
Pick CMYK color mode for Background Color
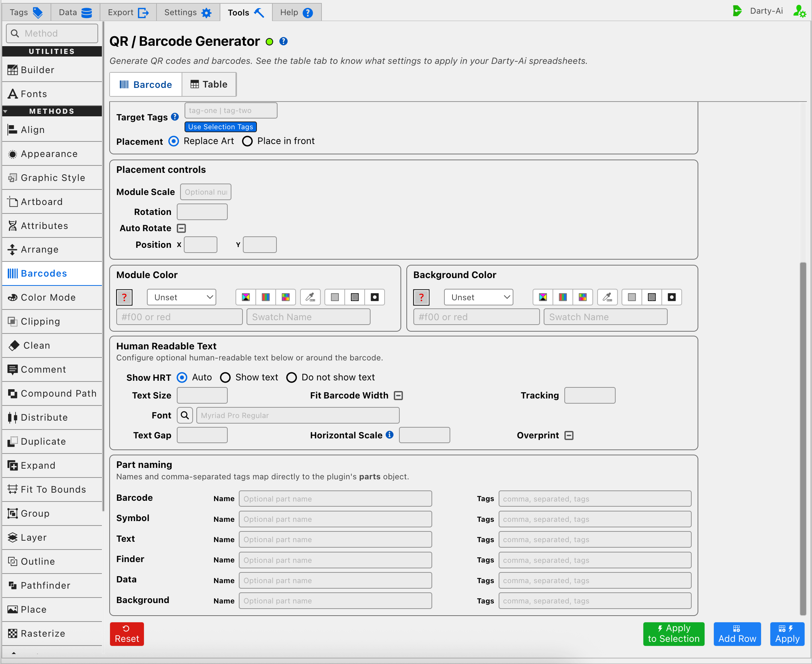coord(543,297)
